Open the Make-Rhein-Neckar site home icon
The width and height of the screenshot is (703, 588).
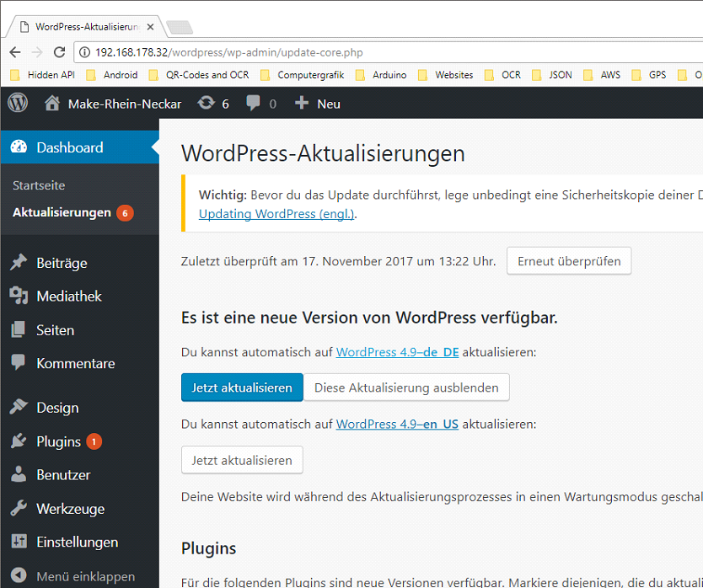click(x=53, y=104)
